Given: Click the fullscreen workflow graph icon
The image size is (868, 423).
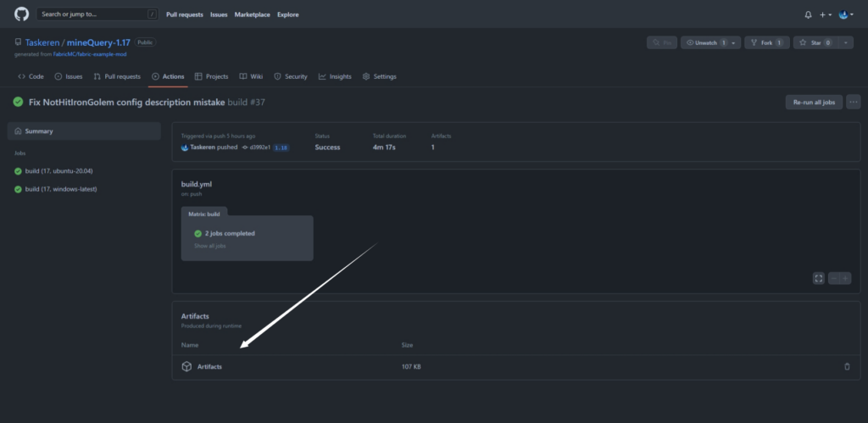Looking at the screenshot, I should (x=818, y=277).
